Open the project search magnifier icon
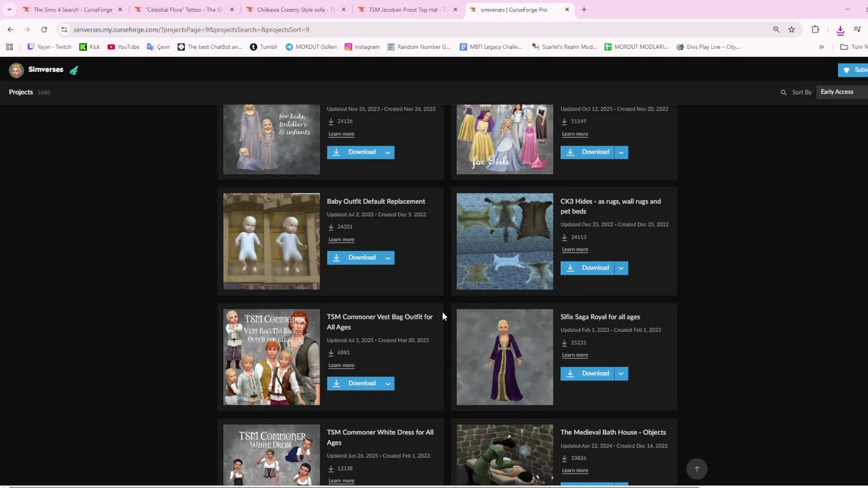The width and height of the screenshot is (868, 488). pos(783,92)
